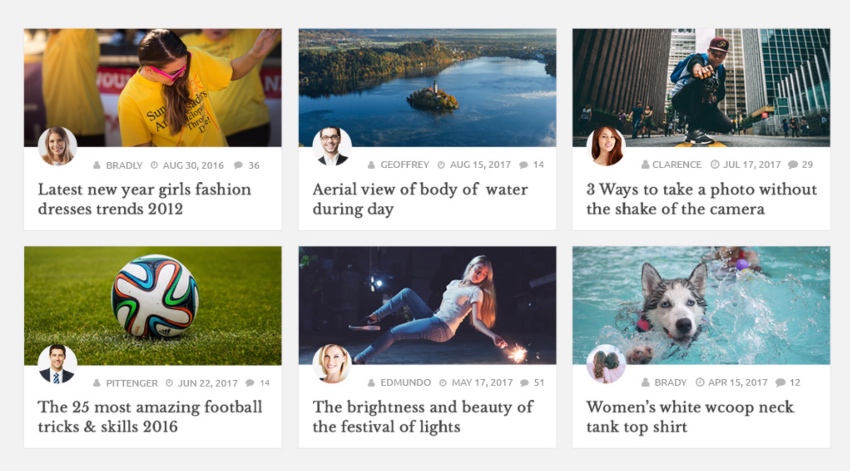
Task: Click Brady's author avatar photo
Action: click(x=606, y=364)
